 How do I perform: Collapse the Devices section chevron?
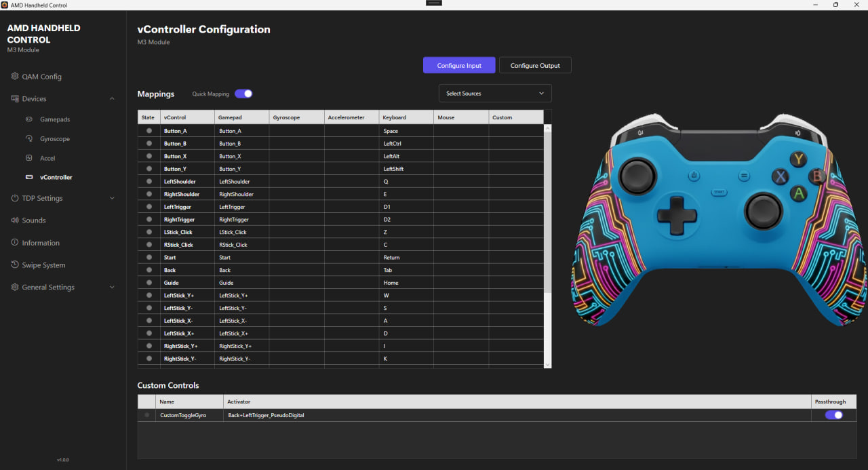click(x=113, y=99)
